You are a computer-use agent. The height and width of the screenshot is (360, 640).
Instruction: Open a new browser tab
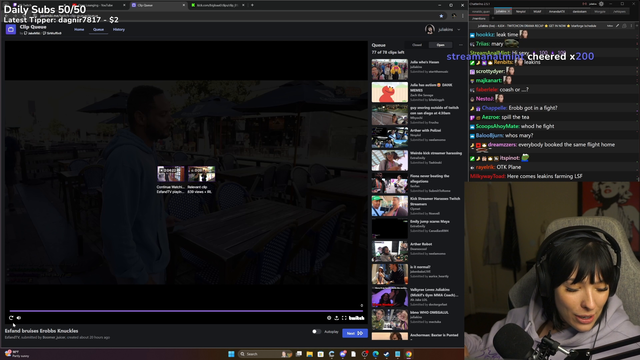[252, 5]
